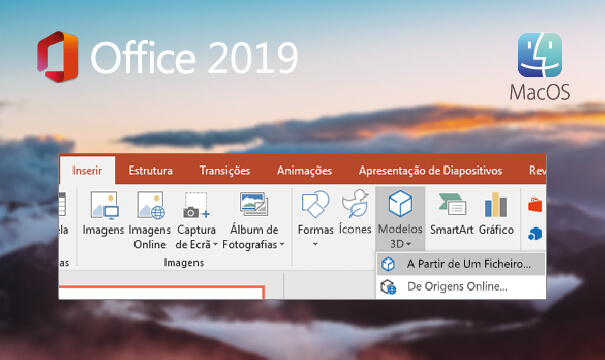
Task: Insert picture with Imagens button
Action: pyautogui.click(x=103, y=213)
